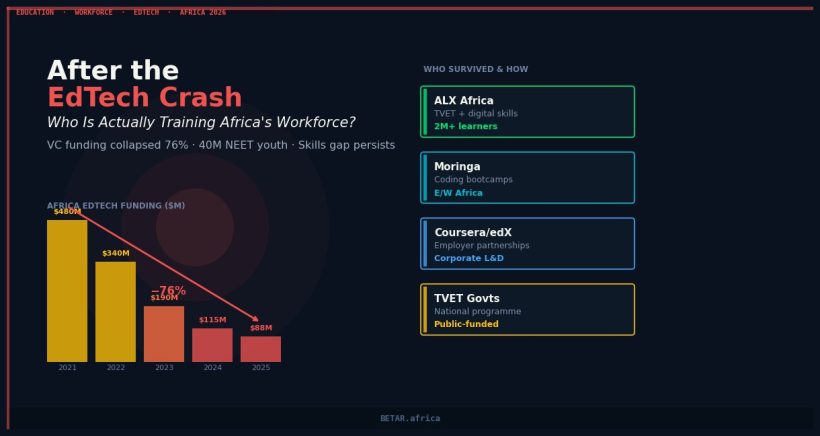The image size is (820, 436).
Task: Click the '2M+ learners' text
Action: (465, 127)
